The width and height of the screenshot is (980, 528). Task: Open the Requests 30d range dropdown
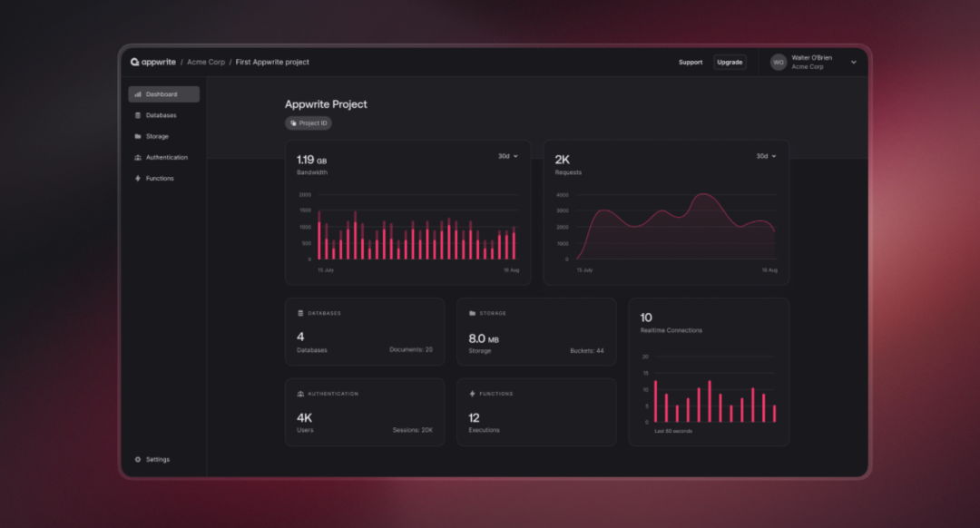(766, 156)
